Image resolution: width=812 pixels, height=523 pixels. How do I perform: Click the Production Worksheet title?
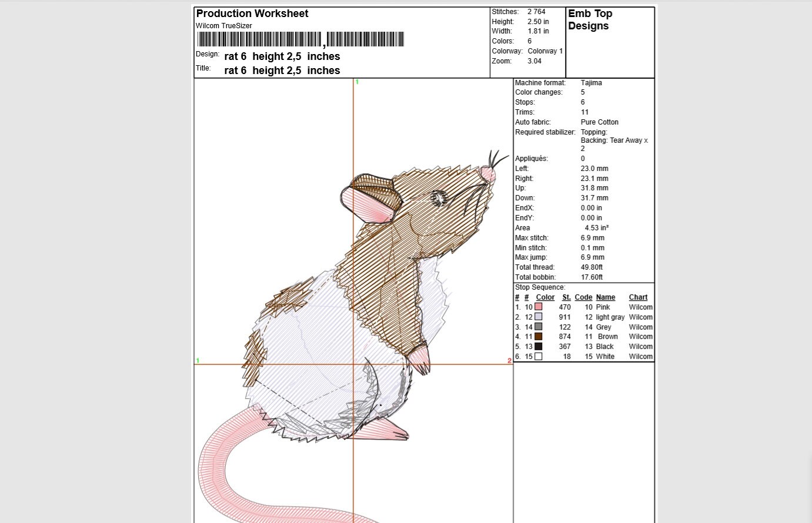tap(252, 13)
